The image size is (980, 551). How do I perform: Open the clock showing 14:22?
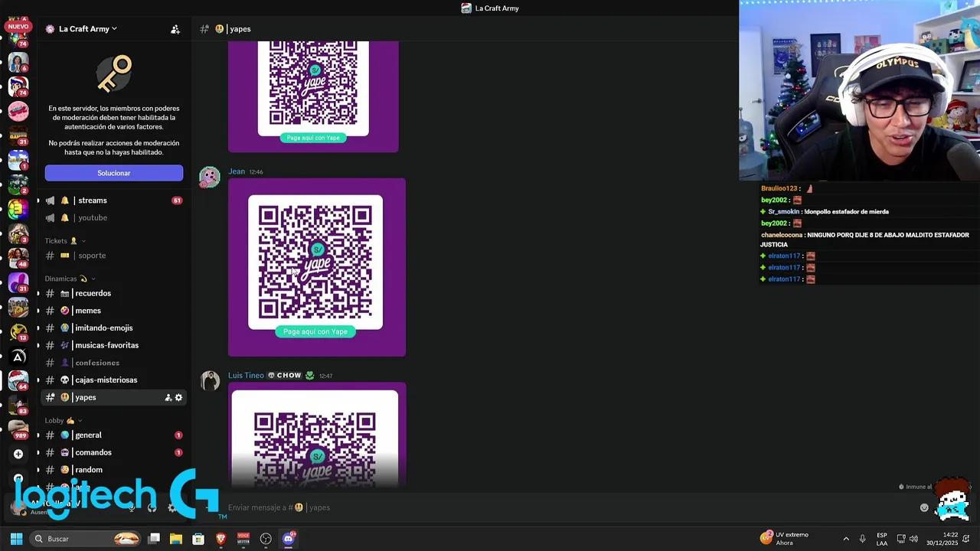tap(942, 539)
